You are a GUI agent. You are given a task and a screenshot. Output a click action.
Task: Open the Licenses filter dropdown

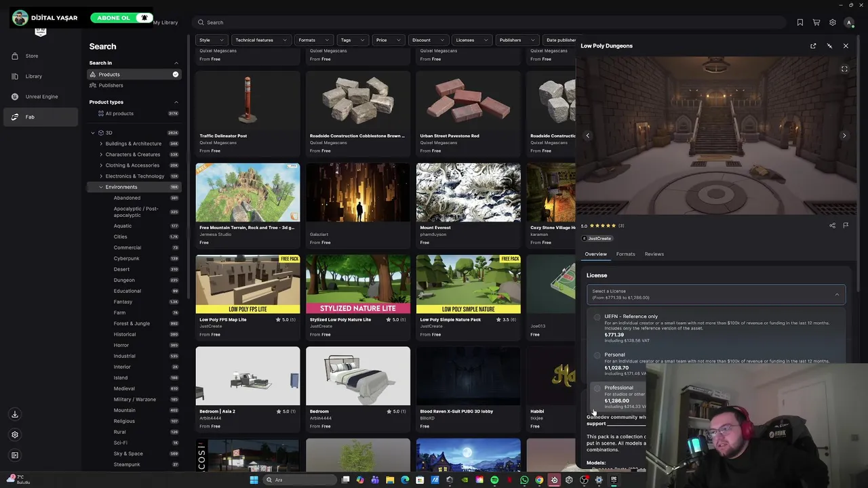471,40
